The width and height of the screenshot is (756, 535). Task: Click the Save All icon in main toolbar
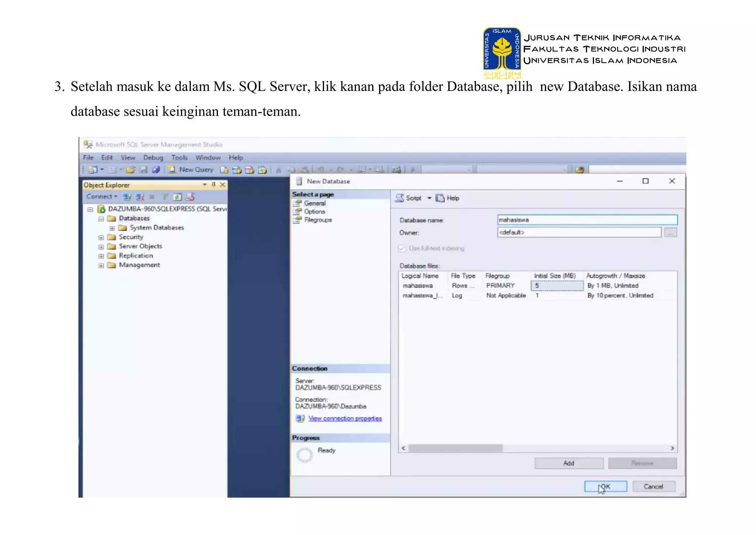[x=156, y=170]
